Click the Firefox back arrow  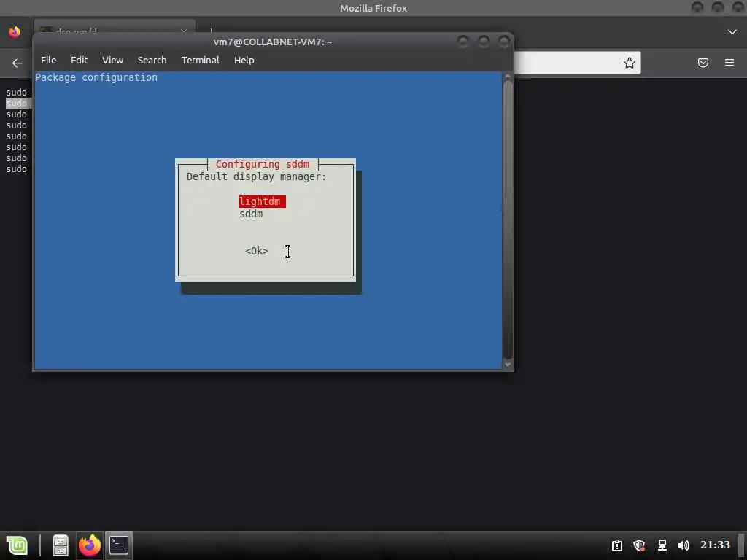(18, 63)
